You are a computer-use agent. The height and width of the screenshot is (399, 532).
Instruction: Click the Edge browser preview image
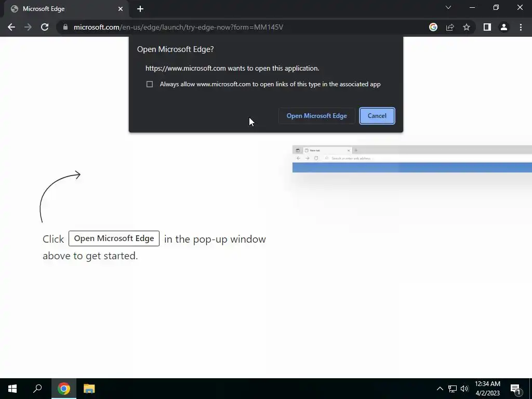(x=412, y=159)
